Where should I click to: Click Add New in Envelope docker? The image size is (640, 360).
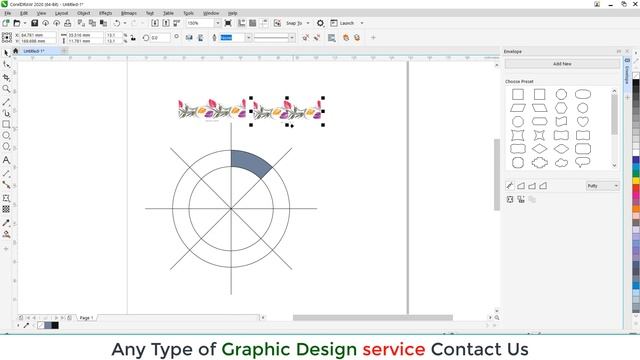tap(562, 64)
